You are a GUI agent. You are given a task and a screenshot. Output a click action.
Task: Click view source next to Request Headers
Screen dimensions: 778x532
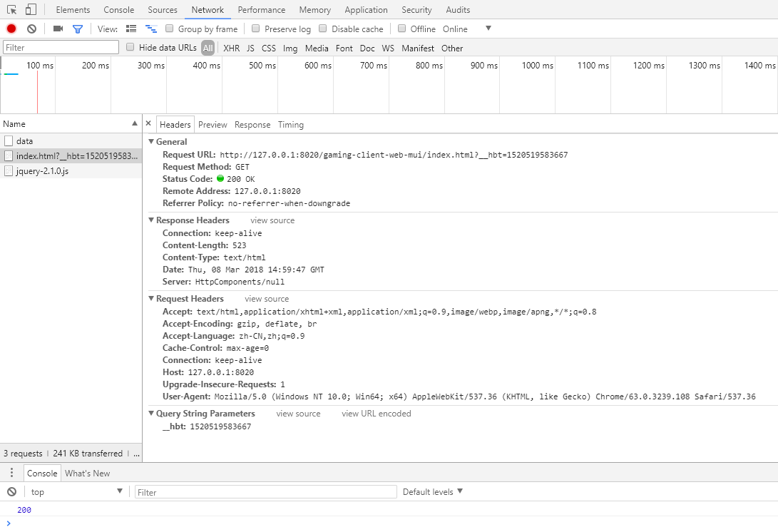(x=267, y=299)
